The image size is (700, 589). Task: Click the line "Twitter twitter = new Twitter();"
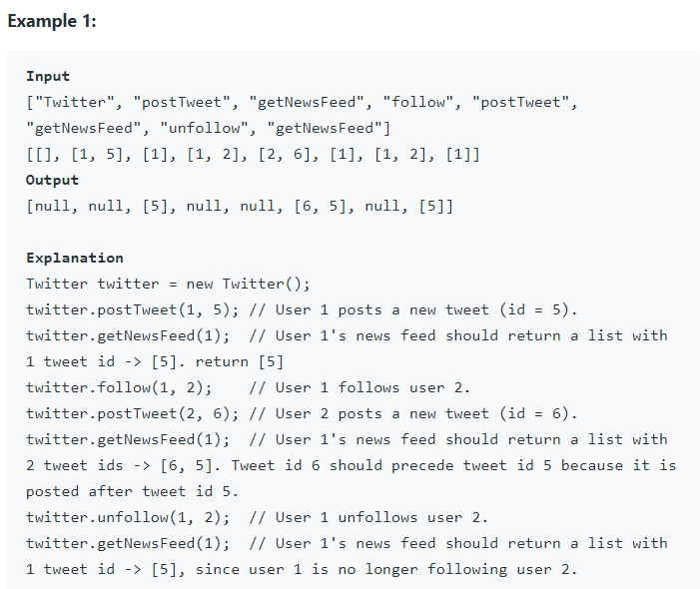pos(168,284)
